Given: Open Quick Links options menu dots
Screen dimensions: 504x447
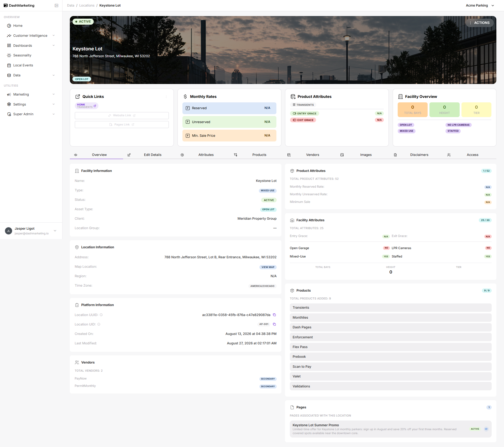Looking at the screenshot, I should pos(166,97).
